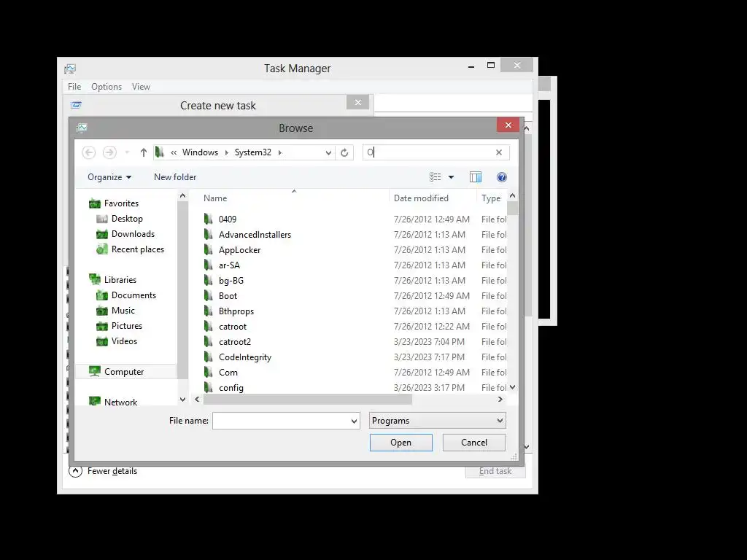Go up one folder level
This screenshot has width=747, height=560.
(x=144, y=152)
